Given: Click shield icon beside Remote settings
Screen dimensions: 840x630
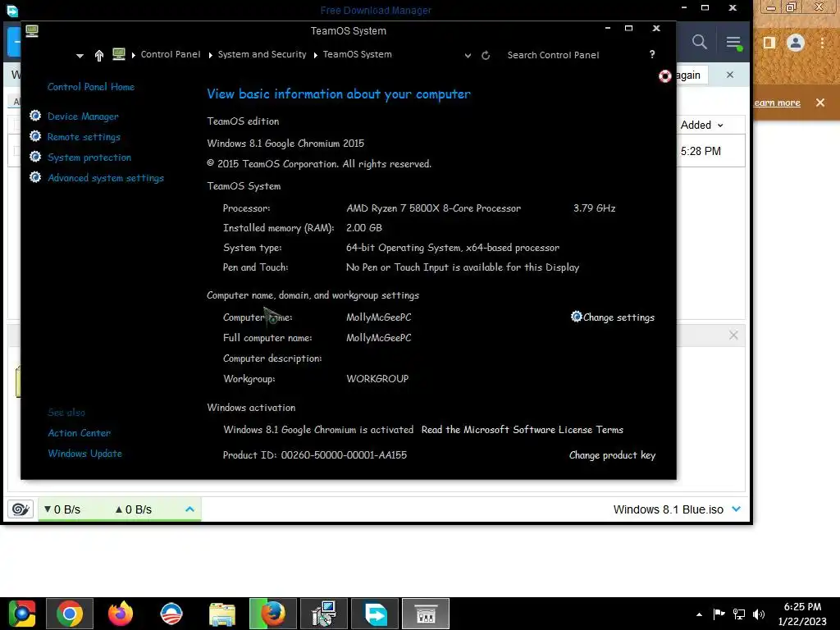Looking at the screenshot, I should pos(35,136).
